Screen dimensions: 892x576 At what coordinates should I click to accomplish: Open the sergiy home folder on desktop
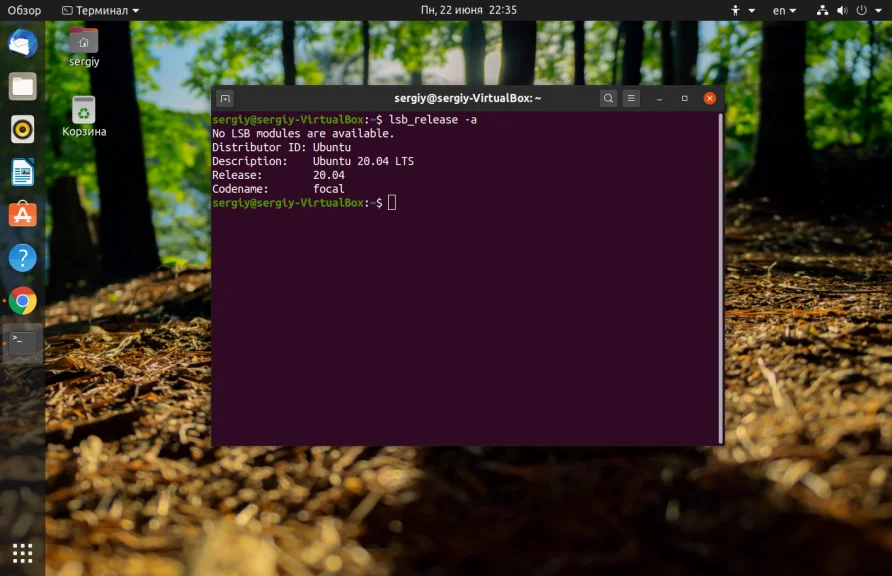click(84, 47)
